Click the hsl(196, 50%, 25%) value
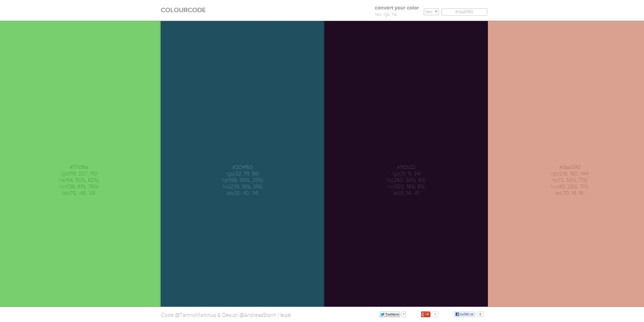The image size is (644, 322). tap(242, 180)
